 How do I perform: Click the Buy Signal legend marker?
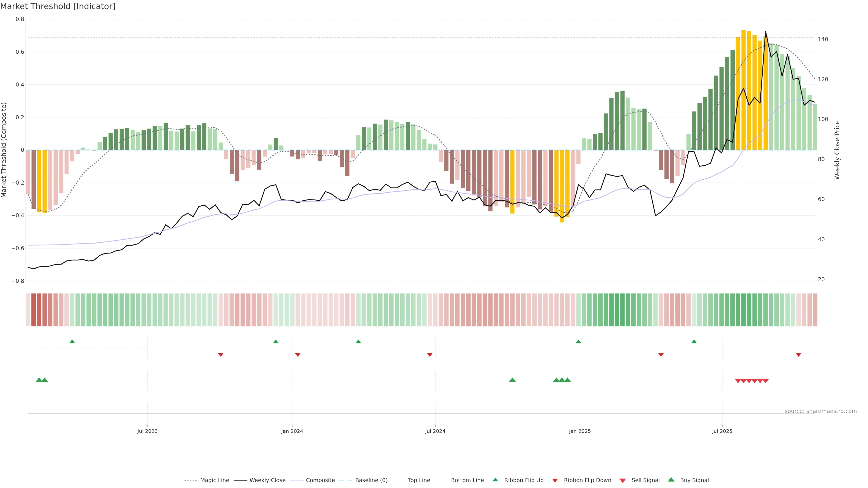point(671,480)
